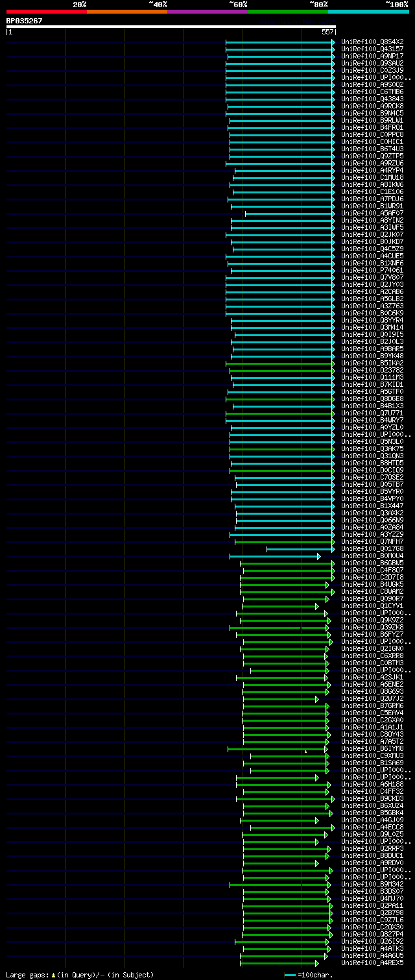Select the UniRef100_B4FRQ1 label

tap(372, 127)
